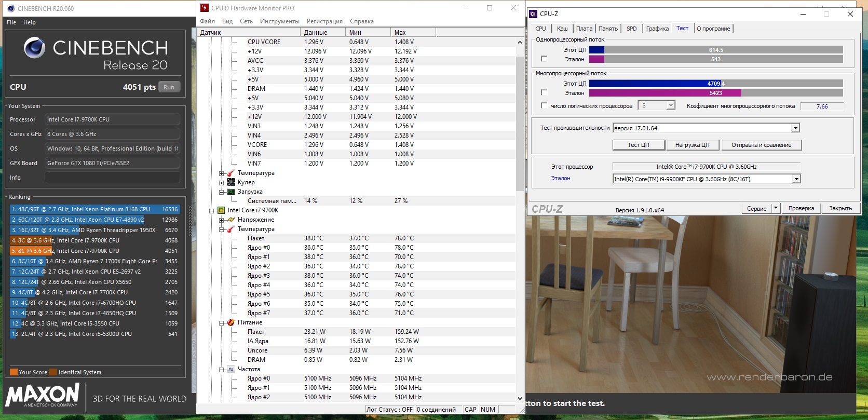Switch to the Графика tab in CPU-Z
This screenshot has height=420, width=868.
coord(657,29)
